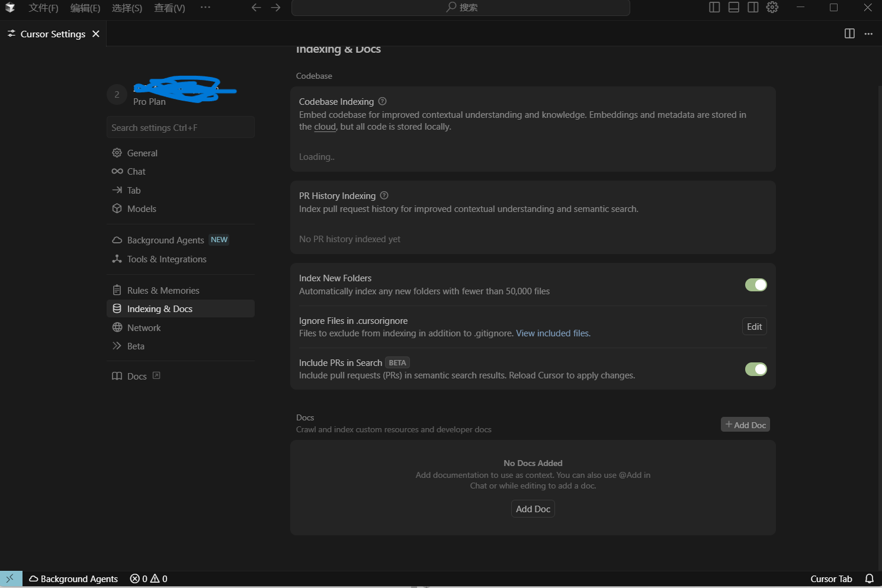Expand the menu bar overflow ellipsis
Image resolution: width=882 pixels, height=588 pixels.
(205, 7)
